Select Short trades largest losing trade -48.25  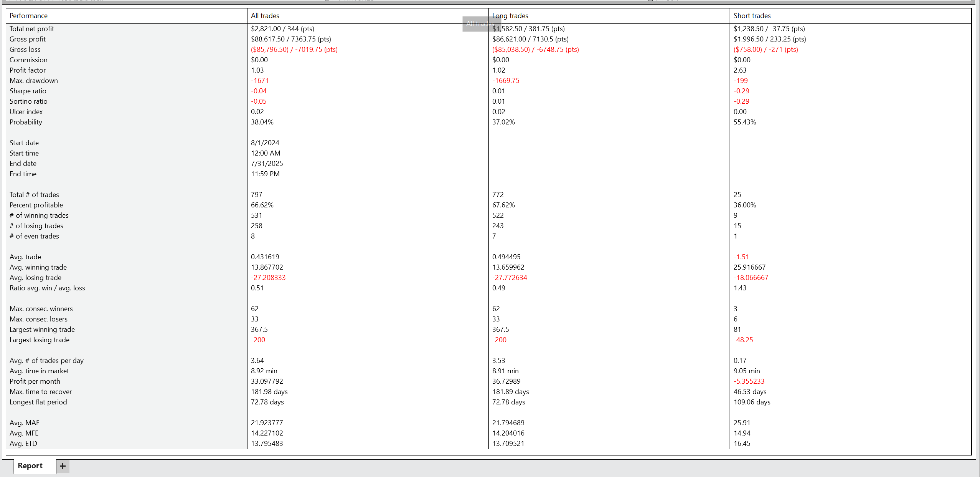tap(744, 340)
